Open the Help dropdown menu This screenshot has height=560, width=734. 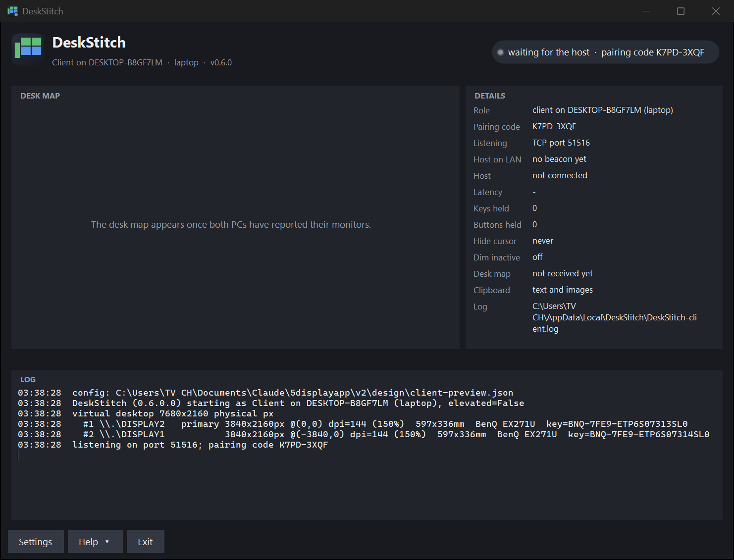tap(95, 542)
